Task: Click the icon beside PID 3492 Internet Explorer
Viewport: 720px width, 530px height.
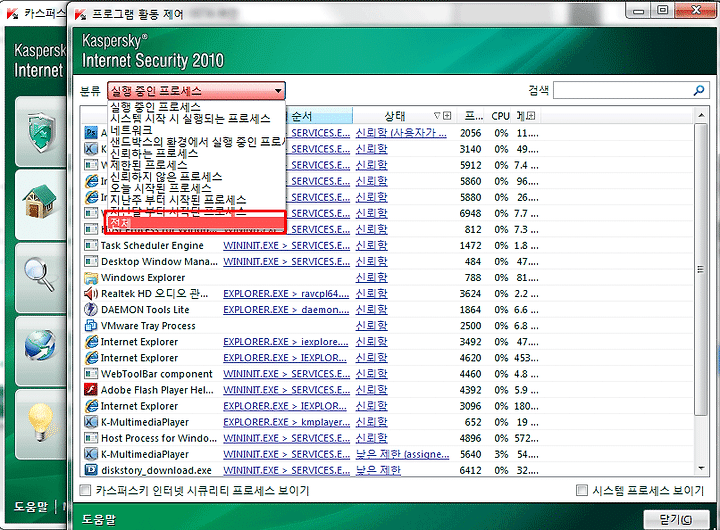Action: (91, 342)
